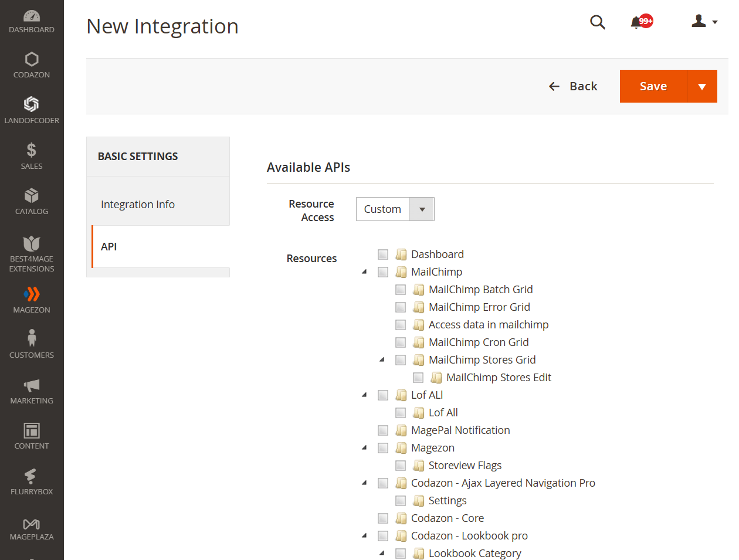This screenshot has height=560, width=739.
Task: Click the MailChimp folder icon
Action: click(x=401, y=272)
